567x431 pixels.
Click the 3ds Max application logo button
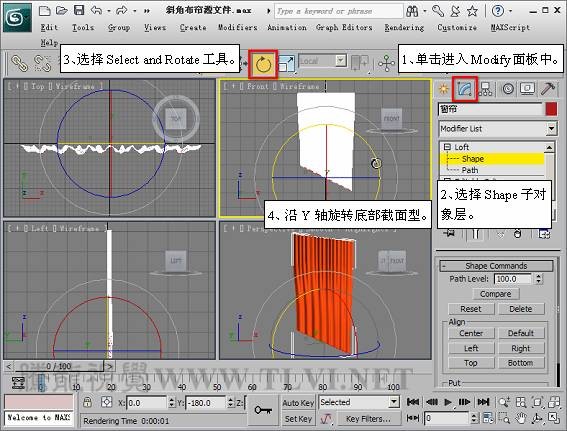(17, 17)
